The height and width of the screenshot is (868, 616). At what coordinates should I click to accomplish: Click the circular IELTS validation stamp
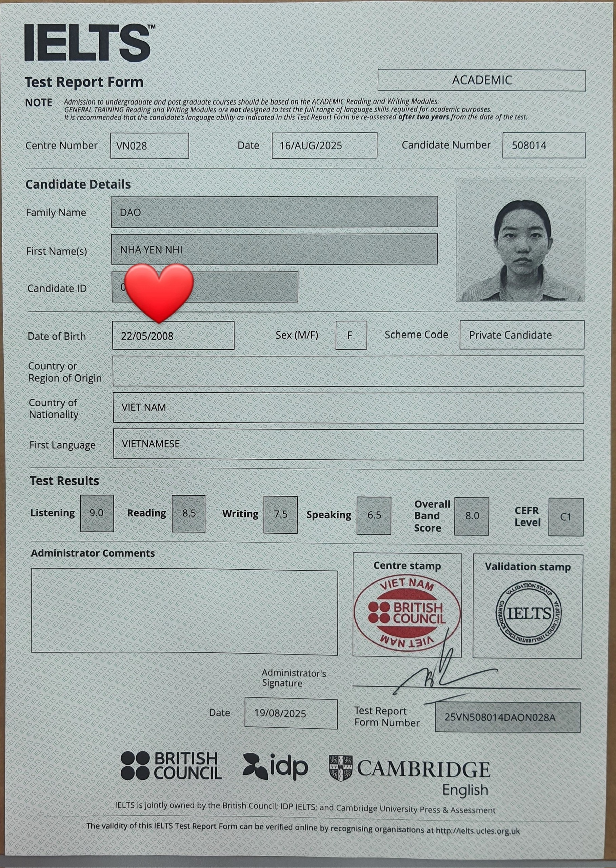(529, 613)
